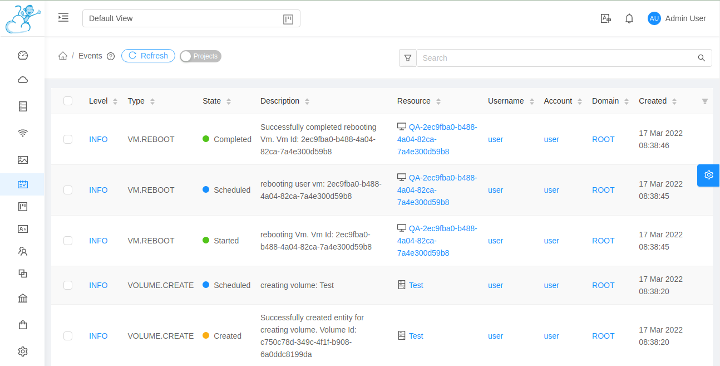Image resolution: width=720 pixels, height=366 pixels.
Task: Open the blue settings gear side tab
Action: 708,175
